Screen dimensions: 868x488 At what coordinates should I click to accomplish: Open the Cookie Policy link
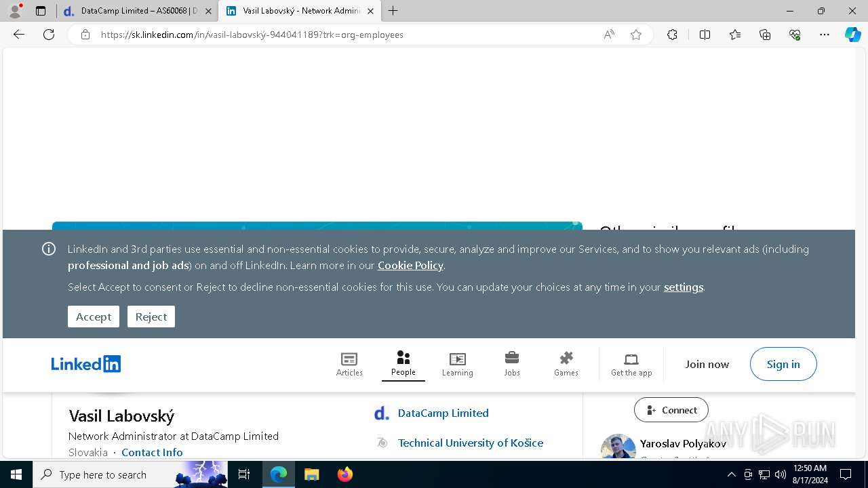[x=410, y=265]
